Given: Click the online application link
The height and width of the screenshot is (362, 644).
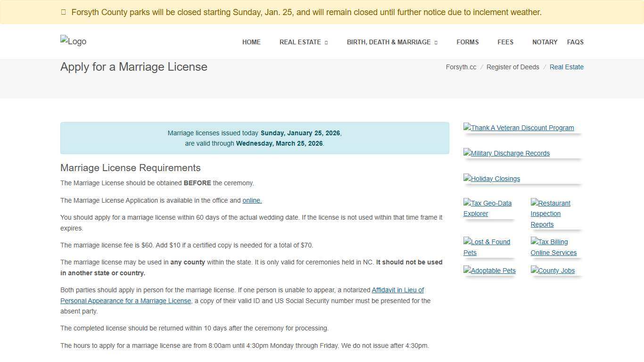Looking at the screenshot, I should click(x=252, y=200).
